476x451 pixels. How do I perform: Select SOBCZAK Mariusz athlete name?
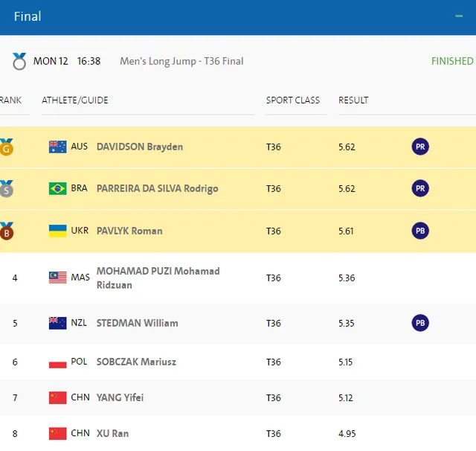tap(136, 362)
